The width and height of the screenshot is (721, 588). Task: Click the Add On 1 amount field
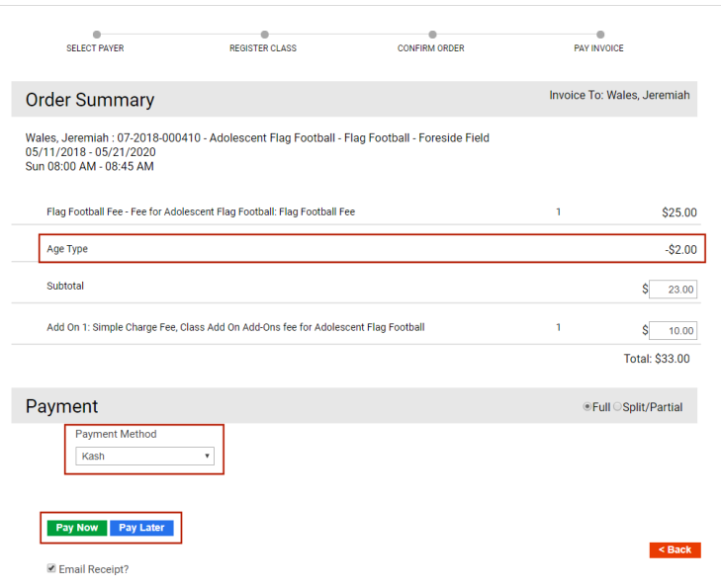pyautogui.click(x=673, y=330)
